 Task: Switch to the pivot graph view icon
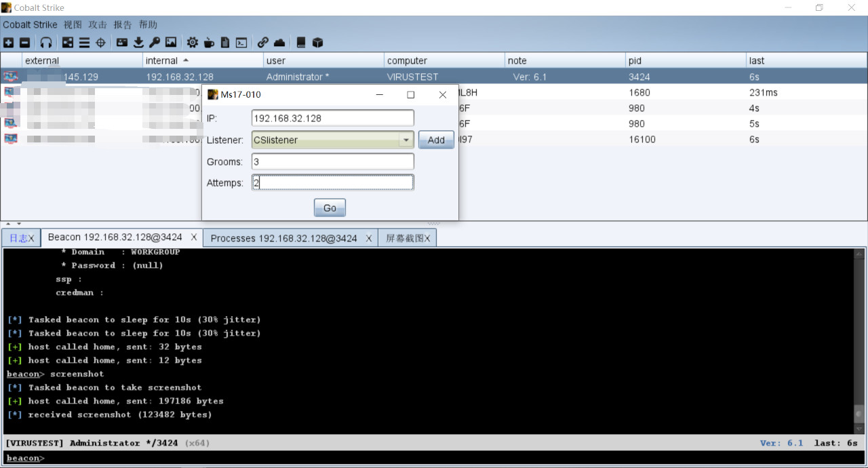[x=68, y=43]
